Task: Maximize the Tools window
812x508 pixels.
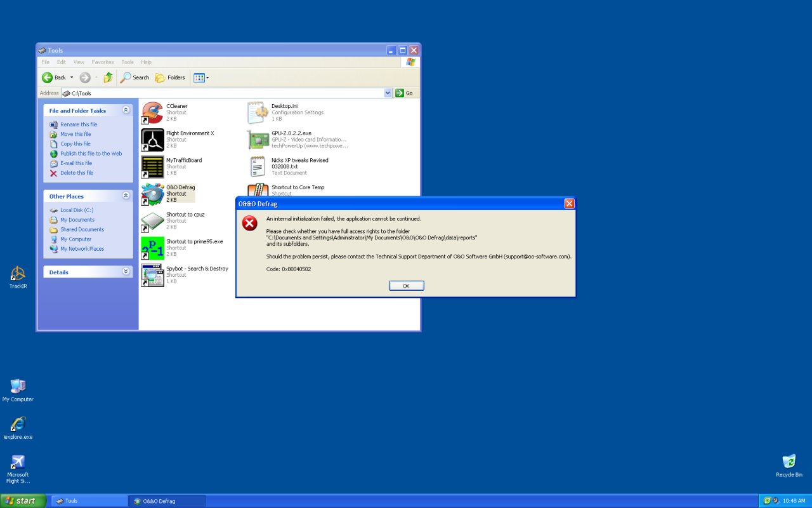Action: [x=402, y=50]
